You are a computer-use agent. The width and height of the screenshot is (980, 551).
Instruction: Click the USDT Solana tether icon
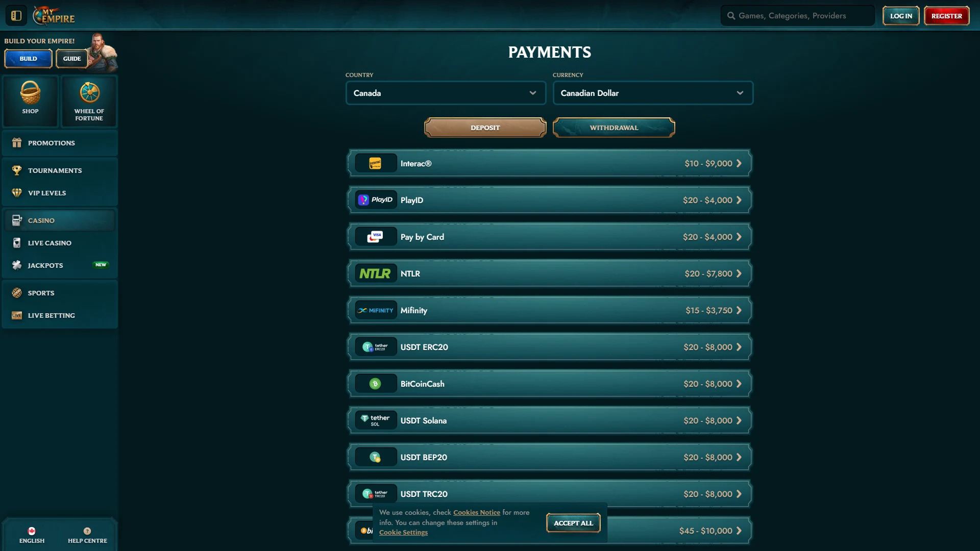pyautogui.click(x=375, y=420)
